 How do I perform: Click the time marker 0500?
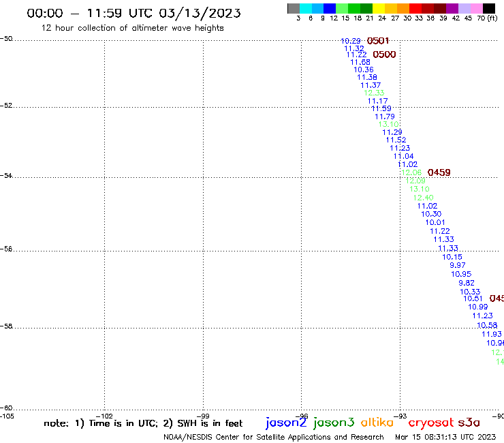(x=384, y=55)
